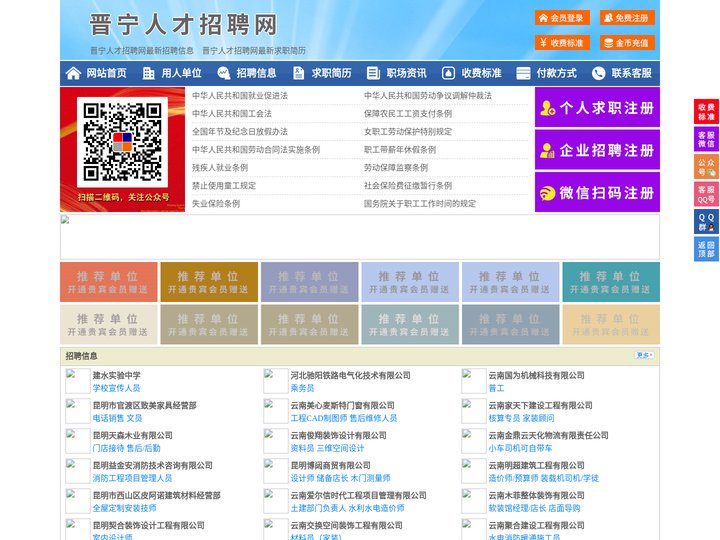Open 失业保险条例 link
720x540 pixels.
(x=216, y=203)
